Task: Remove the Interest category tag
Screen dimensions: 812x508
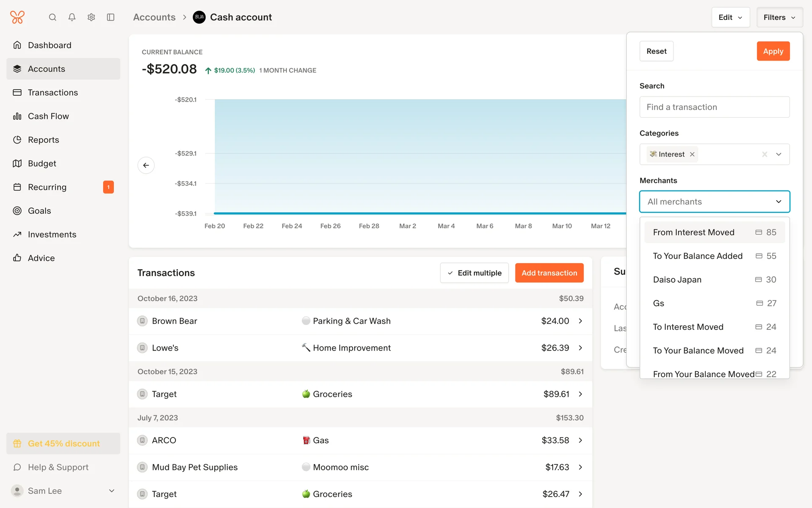Action: tap(692, 155)
